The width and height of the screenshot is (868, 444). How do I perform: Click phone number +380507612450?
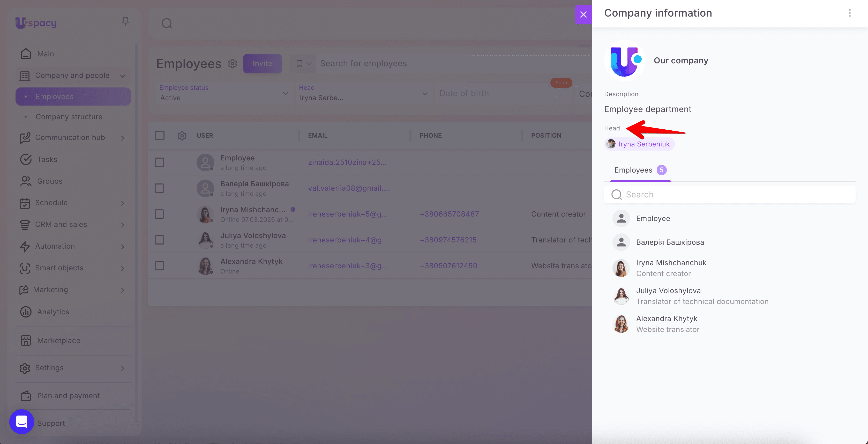click(448, 266)
